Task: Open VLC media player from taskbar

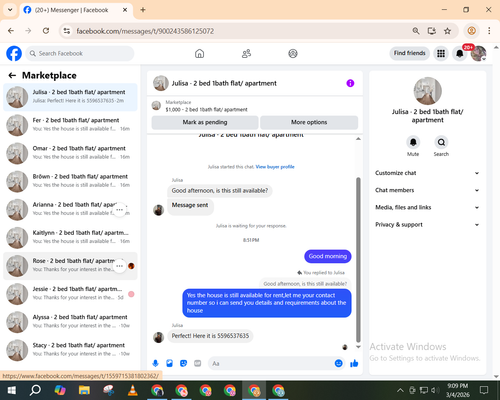Action: [x=133, y=390]
